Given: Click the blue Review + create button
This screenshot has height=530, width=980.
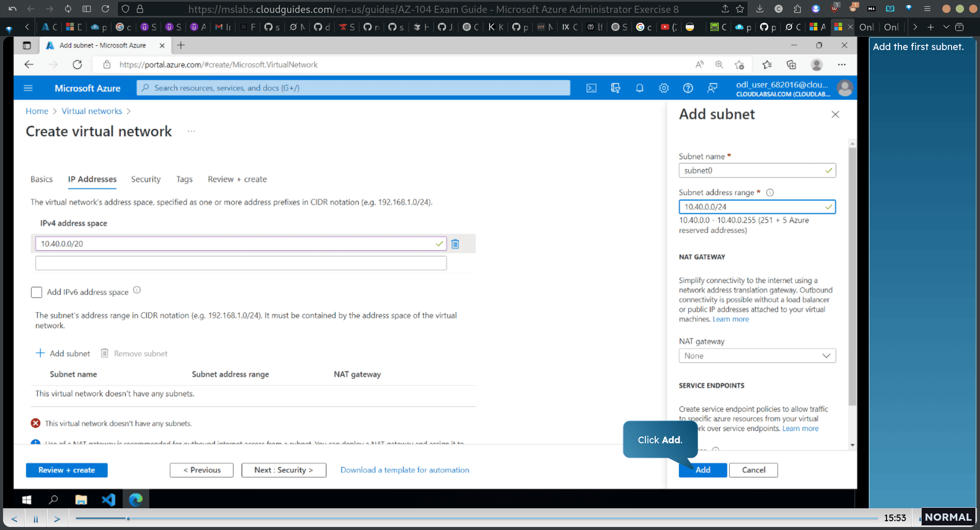Looking at the screenshot, I should 67,470.
